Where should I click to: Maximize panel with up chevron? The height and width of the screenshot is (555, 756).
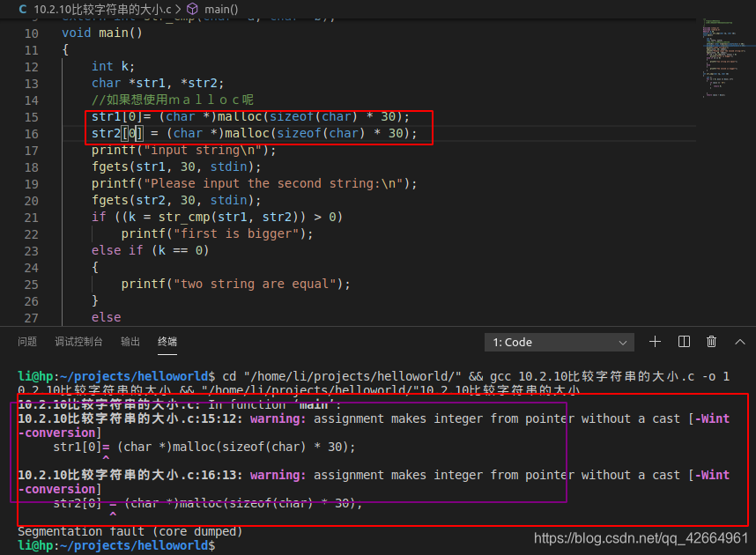pos(739,342)
